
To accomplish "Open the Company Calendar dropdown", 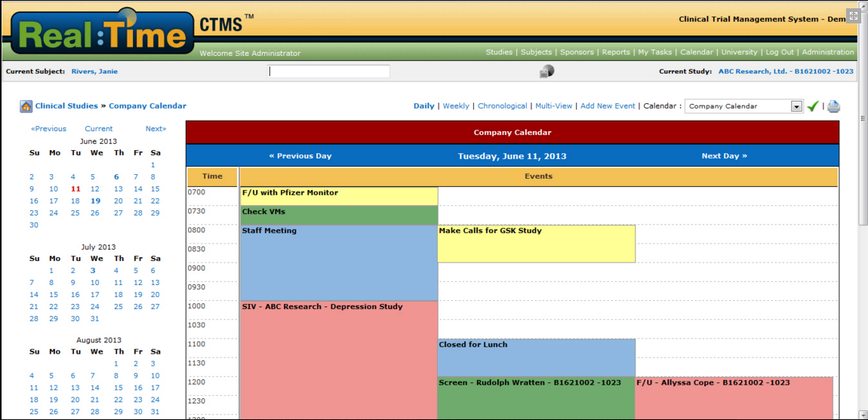I will click(x=744, y=106).
